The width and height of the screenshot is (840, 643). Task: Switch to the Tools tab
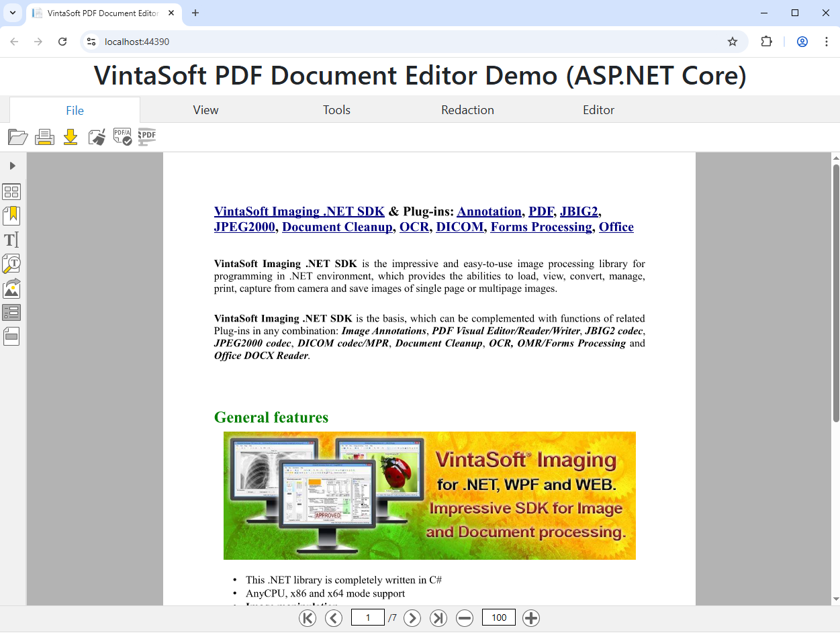[336, 110]
